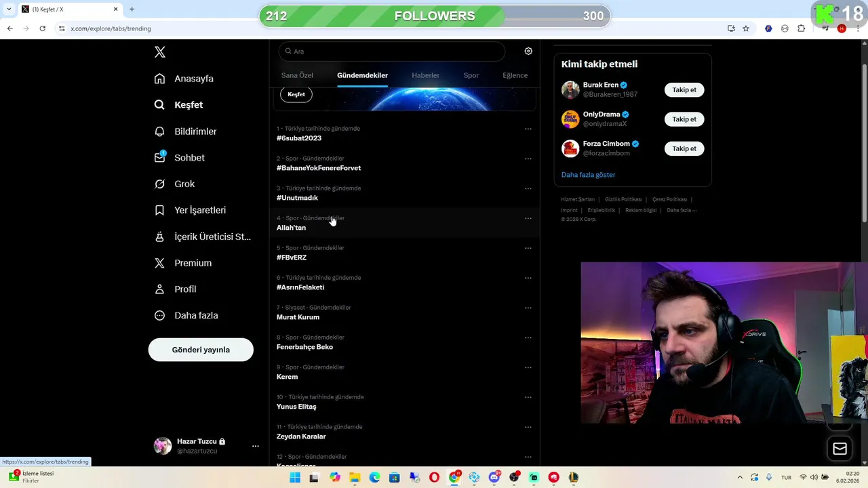Open more options for #AsrınFelaketi
Viewport: 868px width, 488px height.
point(528,278)
